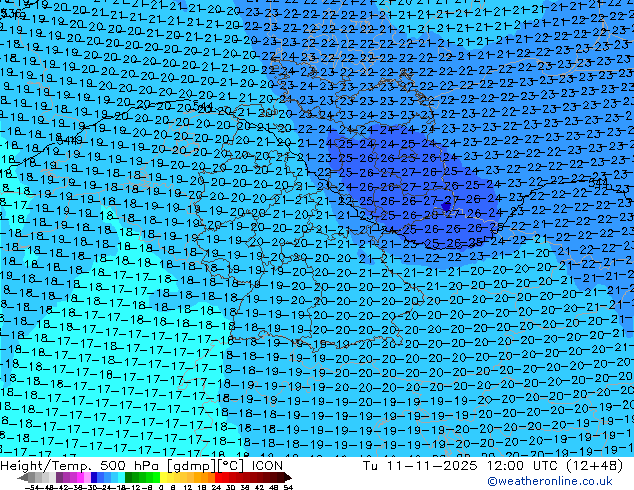
Task: Click the dark right arrow of the color scale
Action: coord(287,478)
